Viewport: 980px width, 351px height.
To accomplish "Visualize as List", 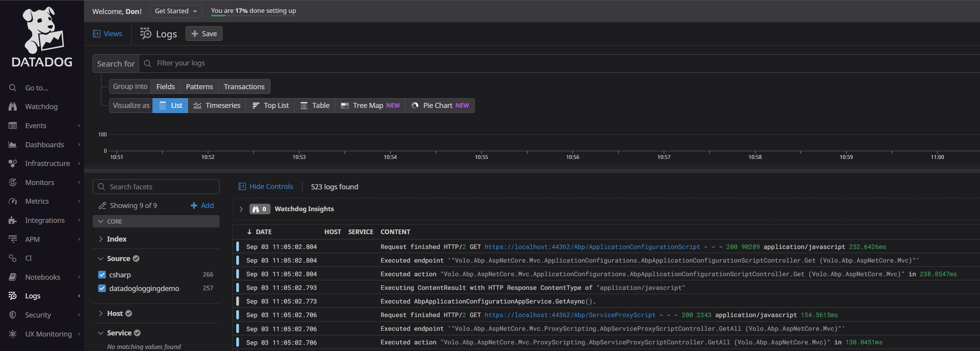I will pos(170,106).
